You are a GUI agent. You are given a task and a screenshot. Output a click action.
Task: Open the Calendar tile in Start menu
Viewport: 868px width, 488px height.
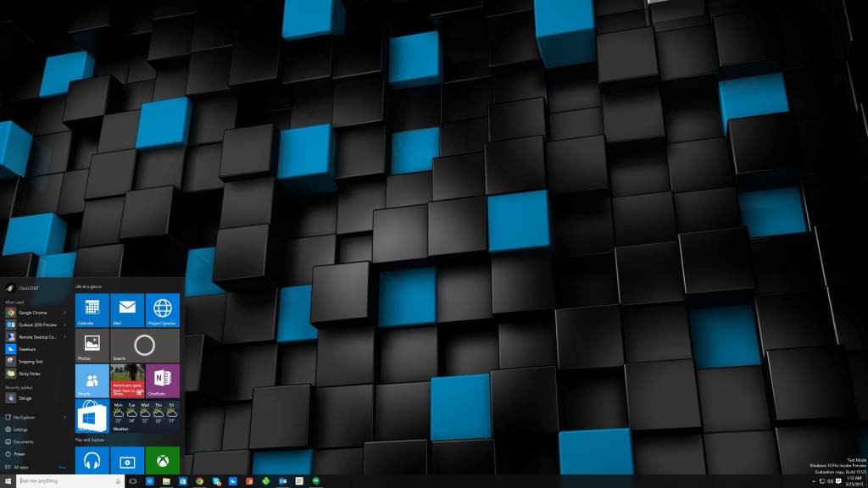[92, 310]
